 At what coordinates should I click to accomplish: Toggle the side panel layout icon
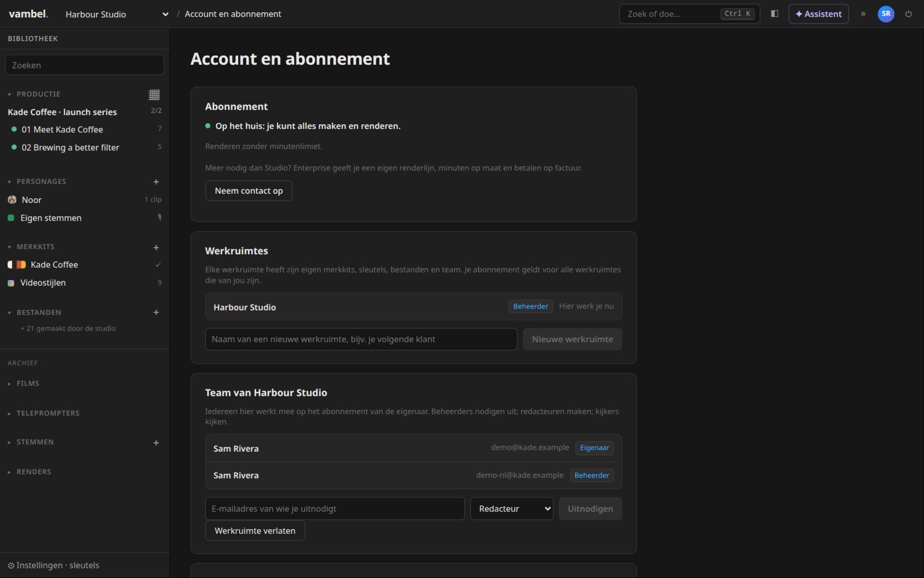[x=775, y=14]
